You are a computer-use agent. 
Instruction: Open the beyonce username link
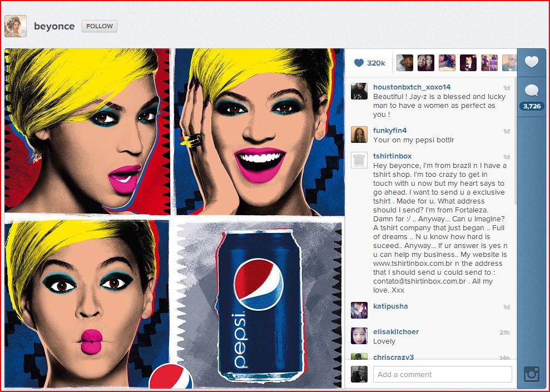click(54, 26)
